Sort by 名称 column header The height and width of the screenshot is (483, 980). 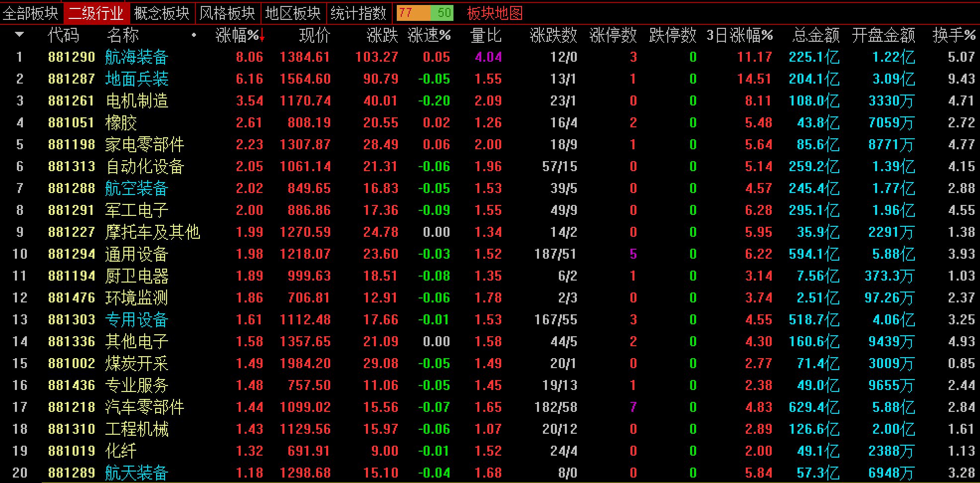click(x=123, y=35)
